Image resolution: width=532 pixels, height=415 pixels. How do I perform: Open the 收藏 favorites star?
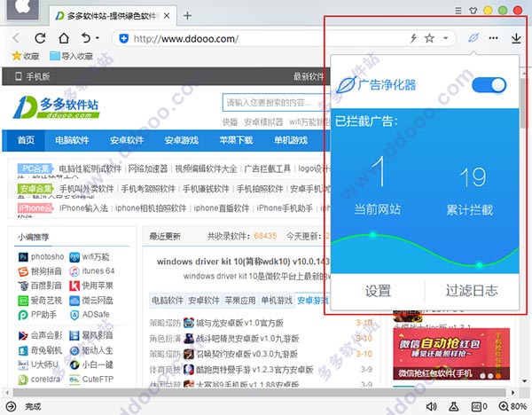pos(26,56)
